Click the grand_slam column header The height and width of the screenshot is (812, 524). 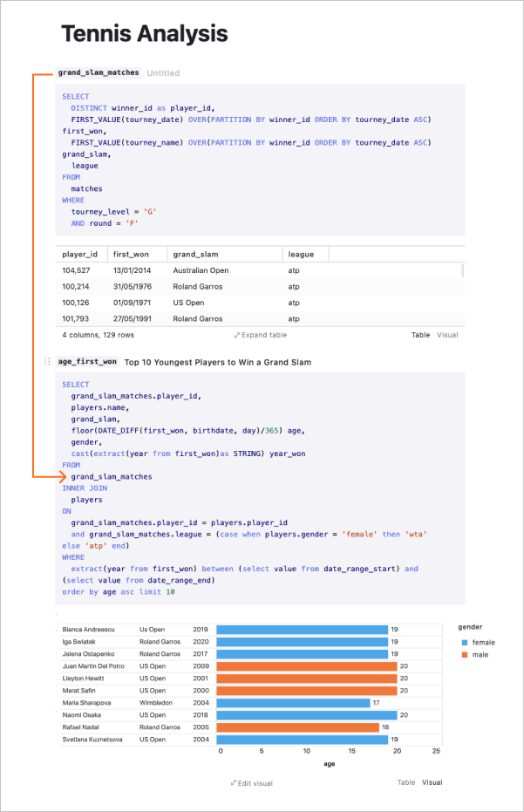pos(195,255)
